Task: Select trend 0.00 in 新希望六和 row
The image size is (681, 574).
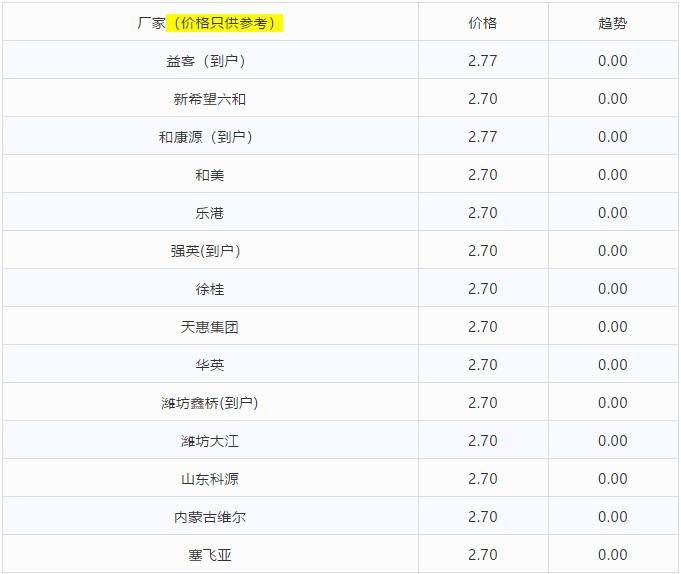Action: (x=612, y=99)
